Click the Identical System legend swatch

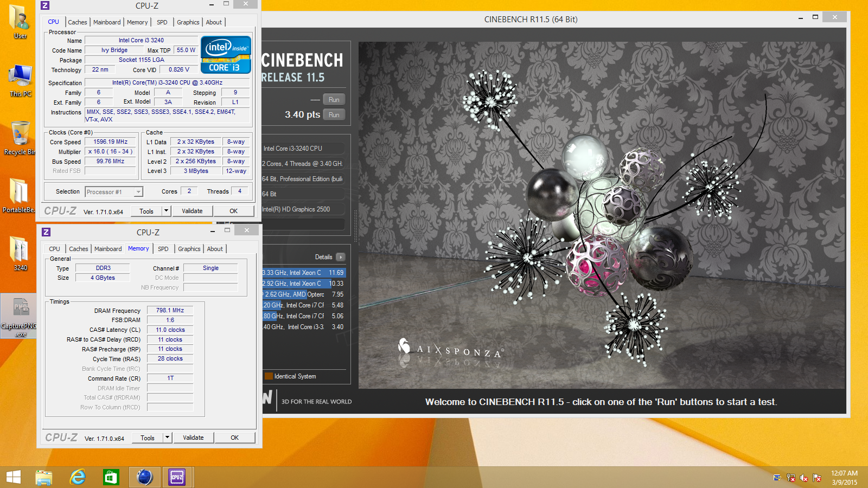[x=269, y=376]
